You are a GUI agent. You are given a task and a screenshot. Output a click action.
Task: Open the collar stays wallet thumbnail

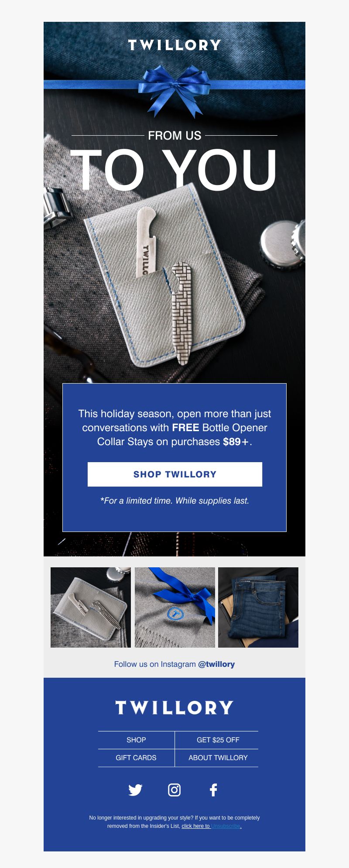[91, 607]
